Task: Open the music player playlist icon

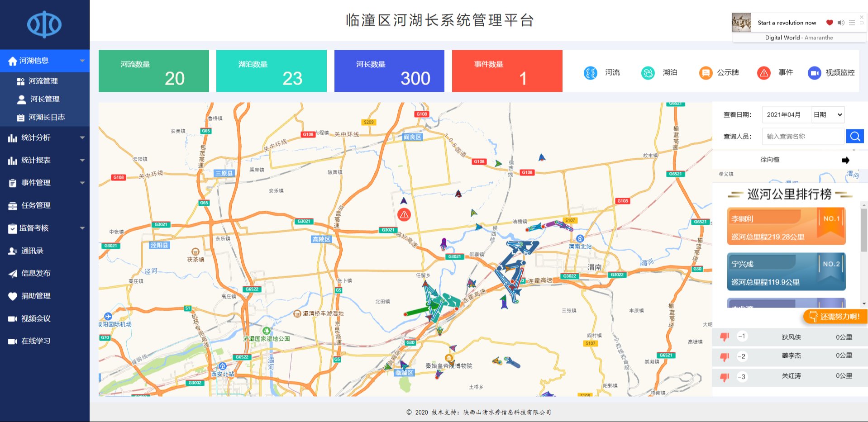Action: 852,23
